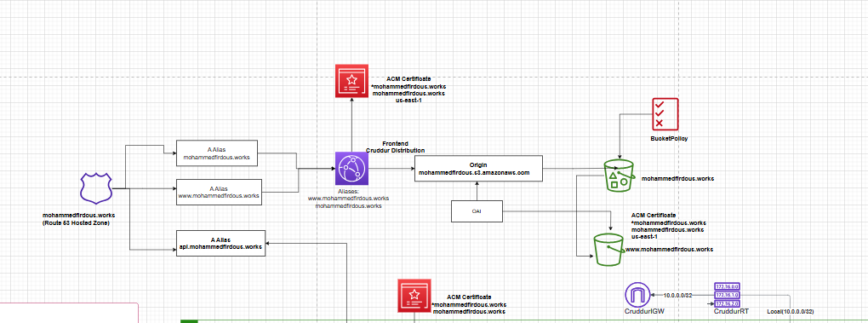
Task: Select the top red ACM Certificate icon
Action: coord(351,81)
